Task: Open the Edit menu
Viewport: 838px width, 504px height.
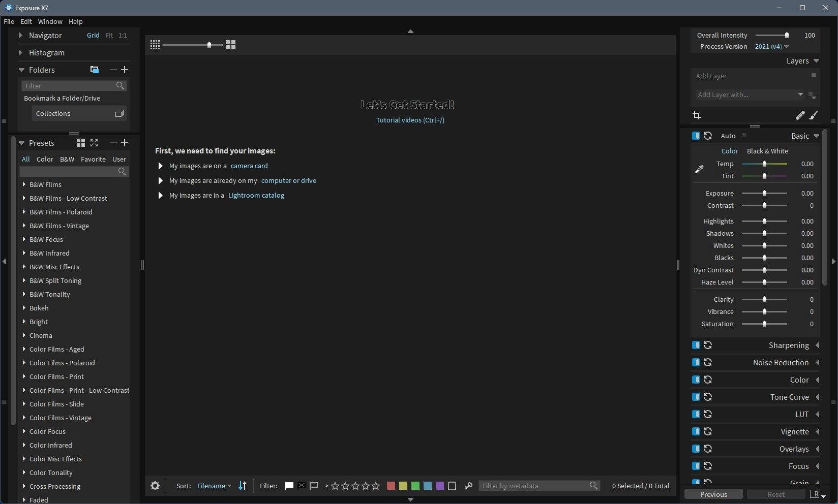Action: click(x=26, y=21)
